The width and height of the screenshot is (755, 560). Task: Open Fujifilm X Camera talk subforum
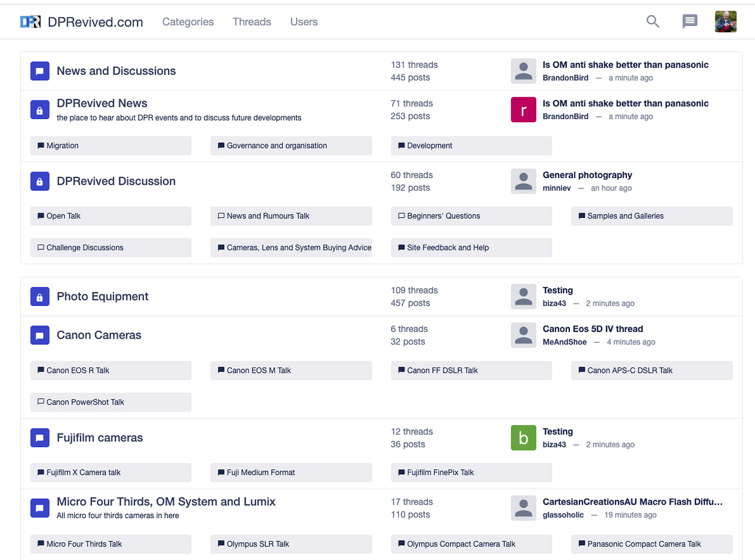point(111,472)
